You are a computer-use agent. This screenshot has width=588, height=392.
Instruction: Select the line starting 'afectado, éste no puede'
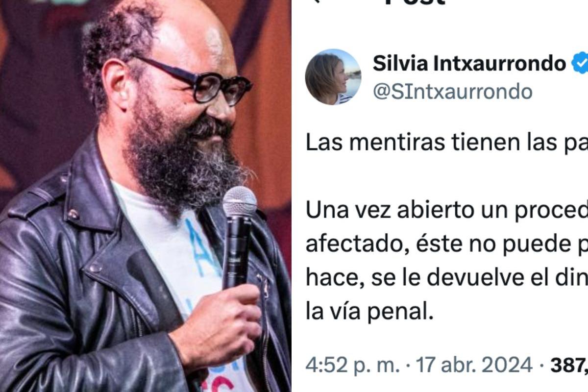[446, 244]
